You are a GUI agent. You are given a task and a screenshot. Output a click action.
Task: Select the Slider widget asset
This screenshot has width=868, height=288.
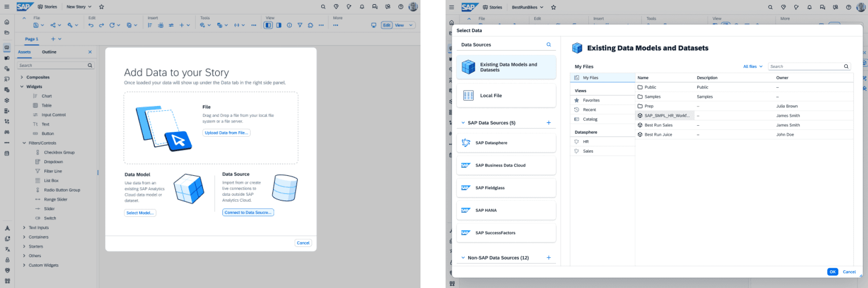49,209
